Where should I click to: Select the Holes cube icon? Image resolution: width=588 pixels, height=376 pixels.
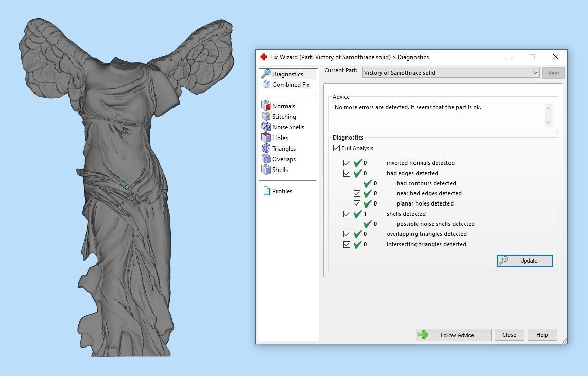pos(266,138)
